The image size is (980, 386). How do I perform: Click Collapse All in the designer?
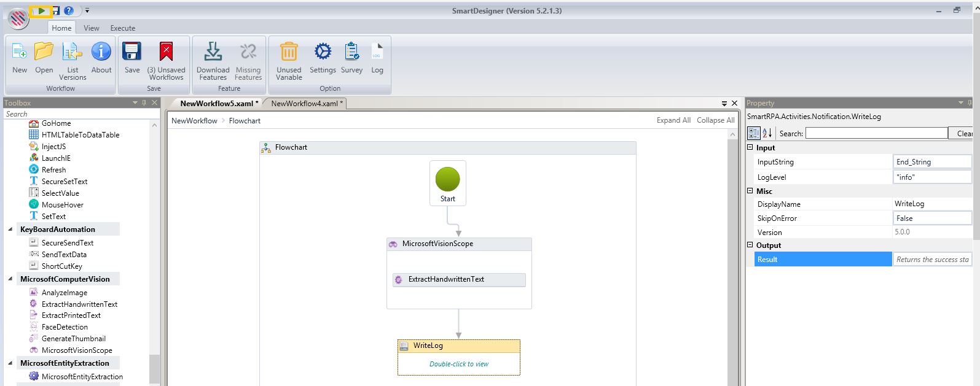click(x=715, y=120)
